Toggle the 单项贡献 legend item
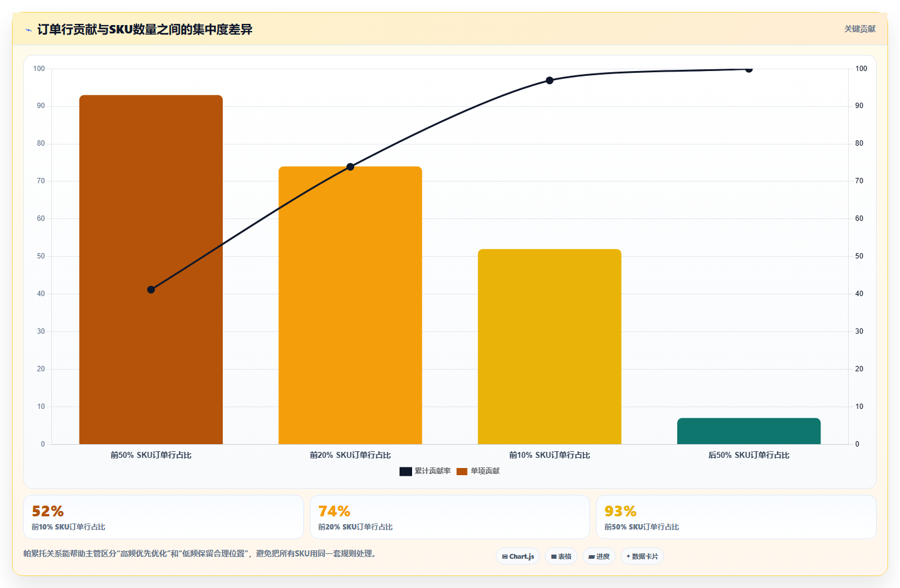 tap(478, 471)
